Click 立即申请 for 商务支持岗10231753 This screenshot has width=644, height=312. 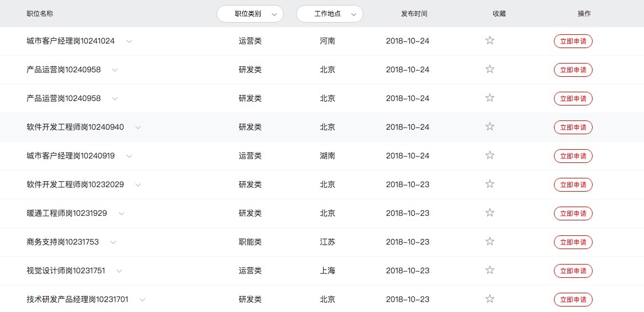[573, 242]
